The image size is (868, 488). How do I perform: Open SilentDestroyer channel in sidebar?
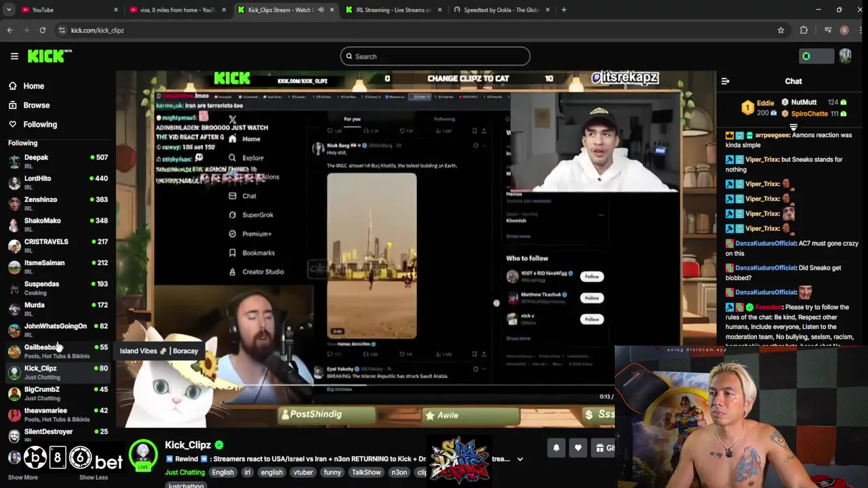tap(58, 435)
